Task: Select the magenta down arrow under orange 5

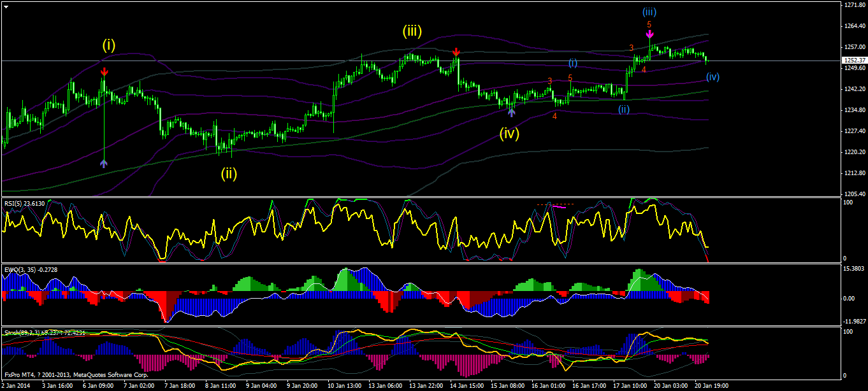Action: (x=649, y=33)
